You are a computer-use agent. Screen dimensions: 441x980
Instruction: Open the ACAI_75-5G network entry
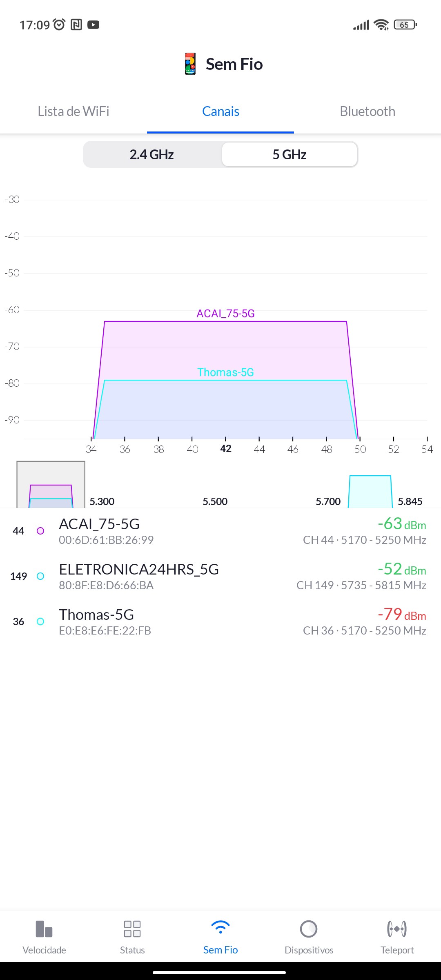pyautogui.click(x=220, y=531)
